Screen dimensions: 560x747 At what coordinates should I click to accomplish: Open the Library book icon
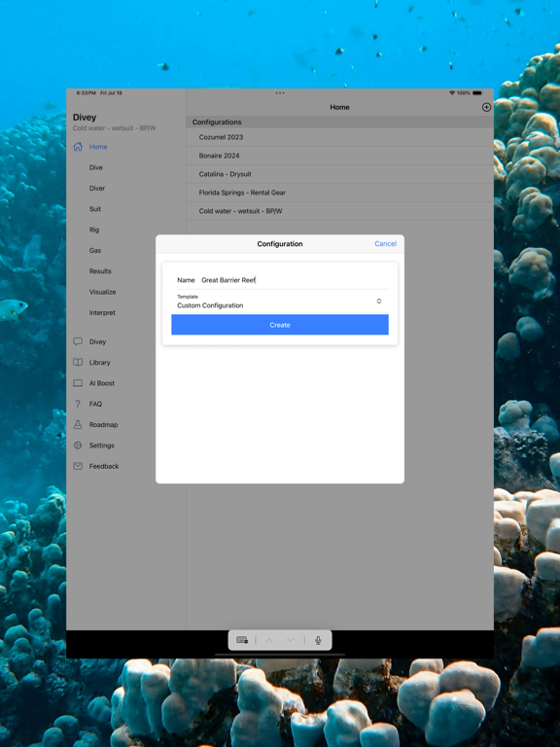pos(78,362)
